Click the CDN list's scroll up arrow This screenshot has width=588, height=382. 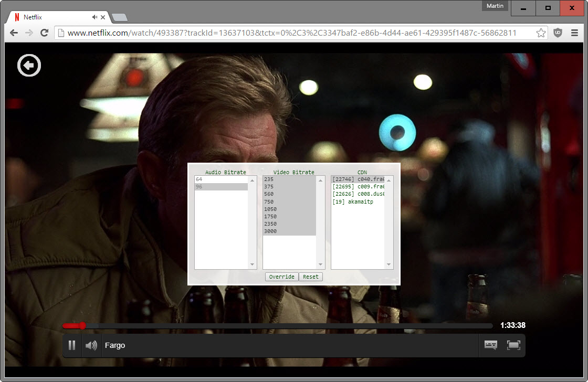click(x=389, y=181)
